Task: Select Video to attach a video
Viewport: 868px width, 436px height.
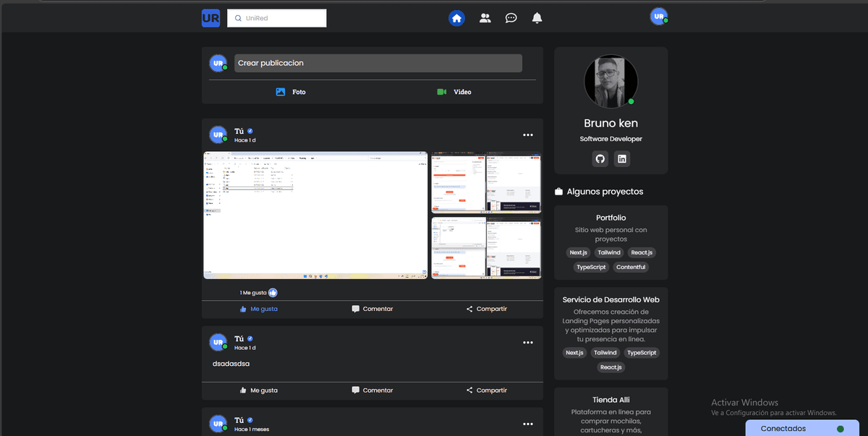Action: point(454,93)
